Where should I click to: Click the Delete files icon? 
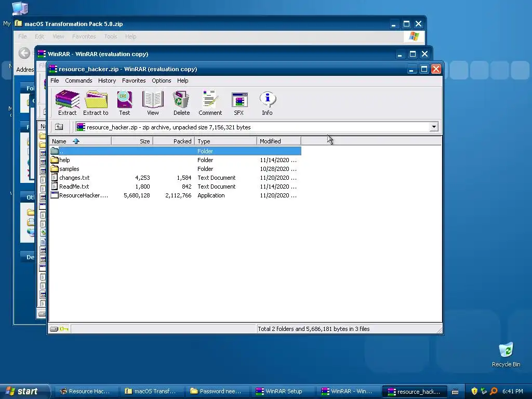tap(181, 103)
